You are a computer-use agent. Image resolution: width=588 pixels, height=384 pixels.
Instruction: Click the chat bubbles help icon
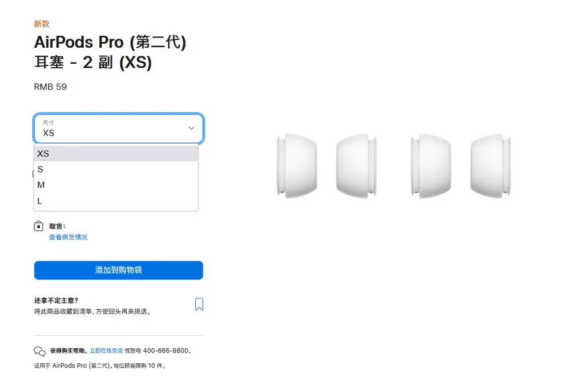40,351
